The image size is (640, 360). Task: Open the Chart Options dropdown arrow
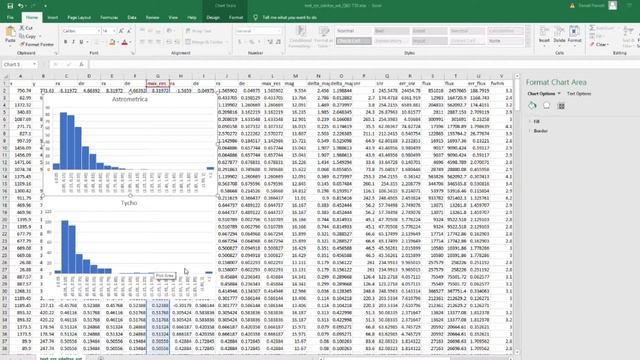point(559,93)
